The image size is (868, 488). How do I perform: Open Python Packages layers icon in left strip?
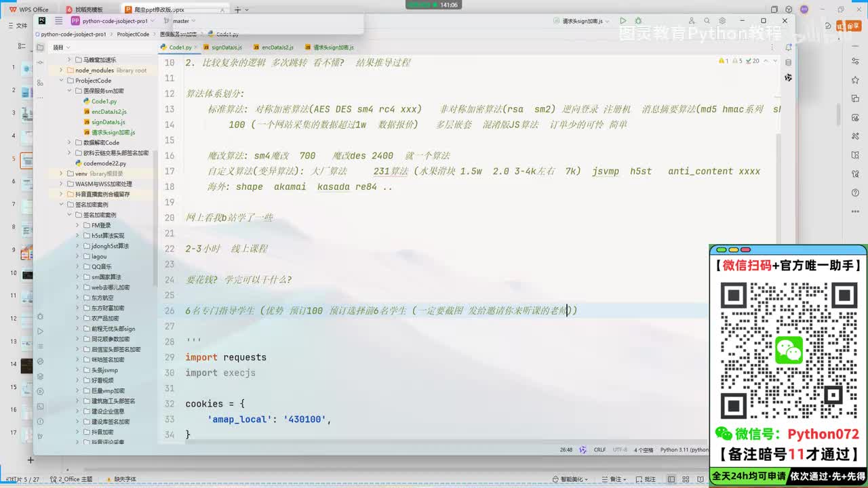41,376
